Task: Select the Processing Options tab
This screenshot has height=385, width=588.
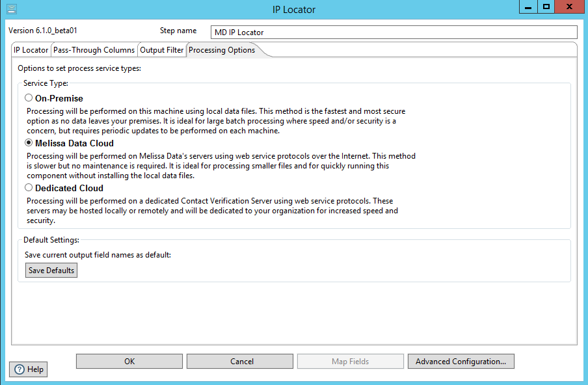Action: tap(222, 50)
